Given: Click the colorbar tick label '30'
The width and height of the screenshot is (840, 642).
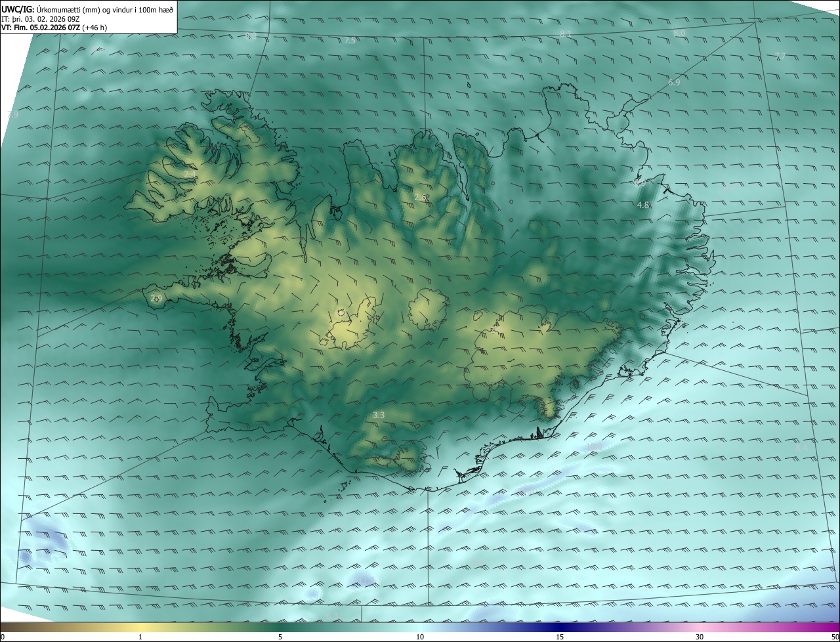Looking at the screenshot, I should tap(700, 637).
